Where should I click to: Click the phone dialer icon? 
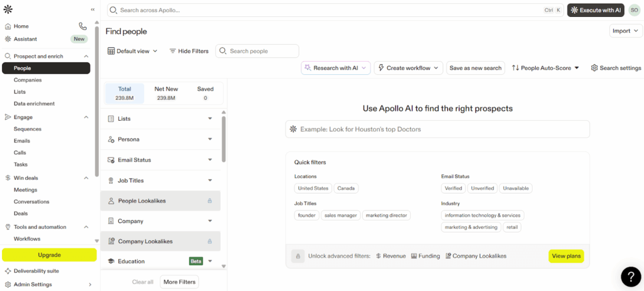click(83, 26)
